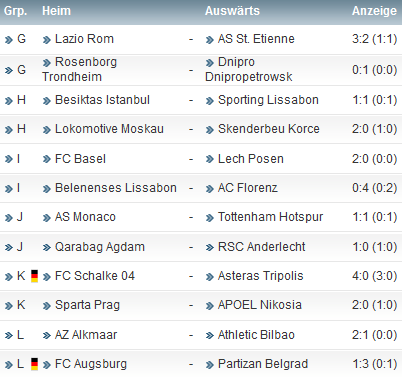Open the FC Basel team page
This screenshot has height=377, width=402.
click(x=80, y=159)
